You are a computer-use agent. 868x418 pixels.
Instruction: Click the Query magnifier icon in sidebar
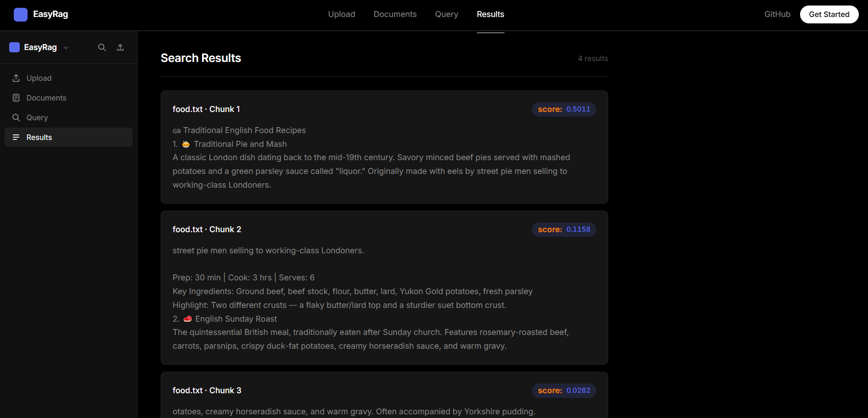[x=16, y=117]
